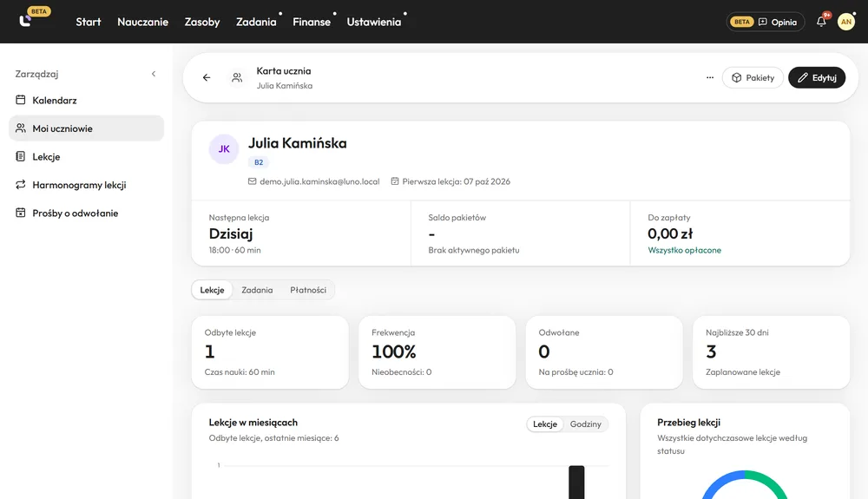Open the Finanse menu
The image size is (868, 499).
312,22
